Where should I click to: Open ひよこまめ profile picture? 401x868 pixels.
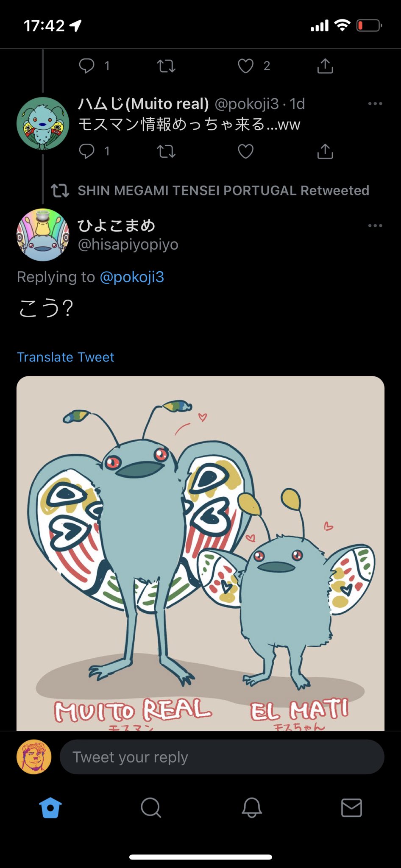coord(43,235)
